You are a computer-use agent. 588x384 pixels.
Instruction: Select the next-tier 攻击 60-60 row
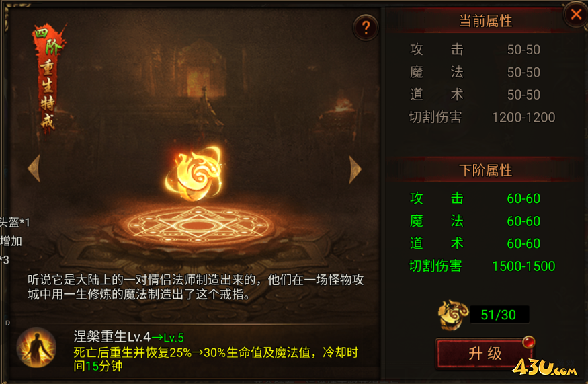474,198
